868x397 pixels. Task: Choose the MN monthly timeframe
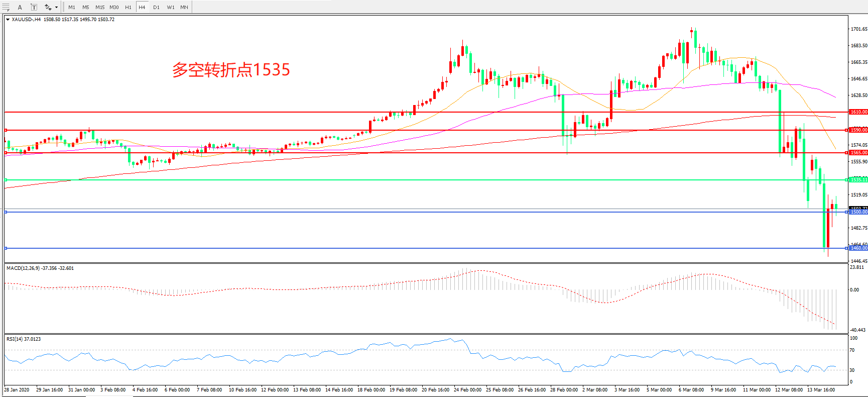coord(184,7)
